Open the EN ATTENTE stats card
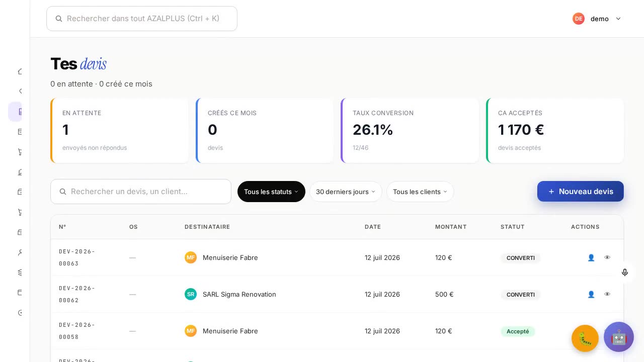The image size is (644, 362). click(x=120, y=131)
